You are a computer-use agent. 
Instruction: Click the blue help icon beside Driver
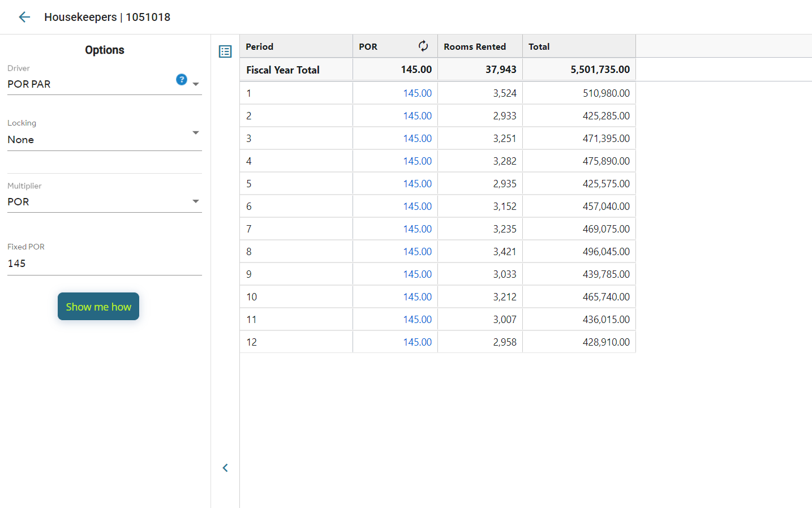181,80
